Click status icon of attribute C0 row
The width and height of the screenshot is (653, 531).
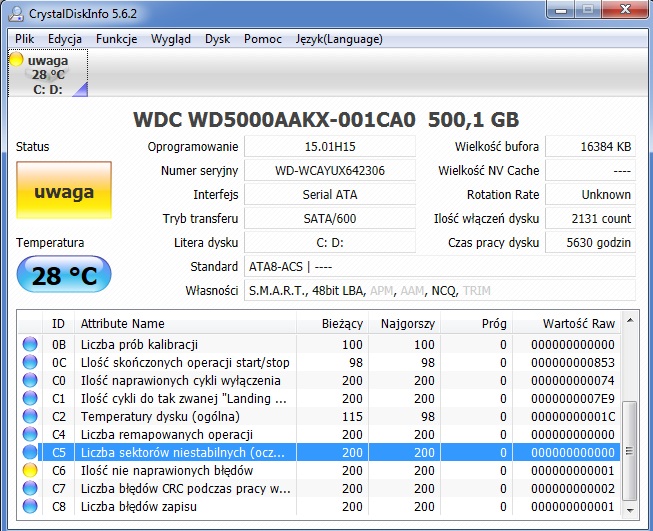pyautogui.click(x=30, y=380)
